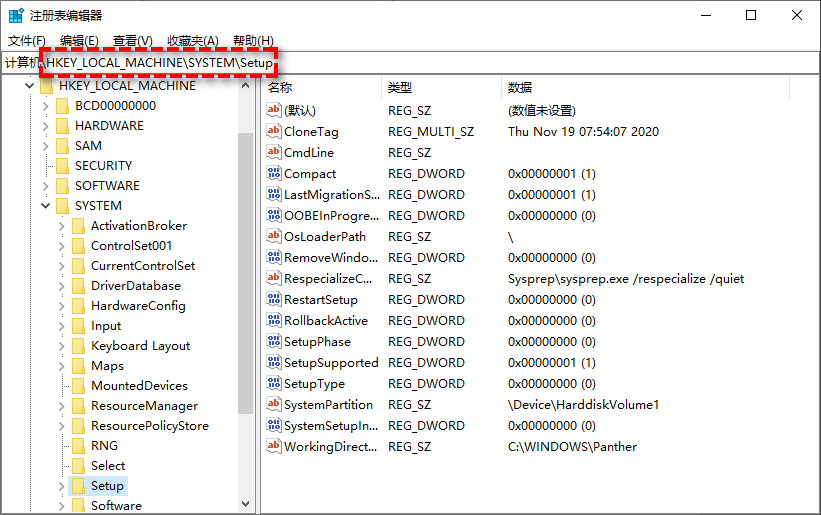The width and height of the screenshot is (821, 515).
Task: Select the Keyboard Layout key
Action: 140,346
